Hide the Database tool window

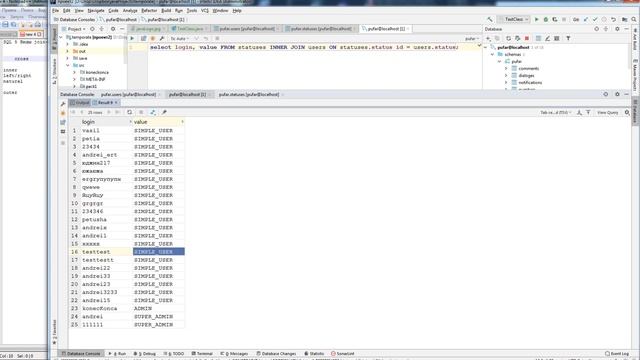[x=627, y=29]
